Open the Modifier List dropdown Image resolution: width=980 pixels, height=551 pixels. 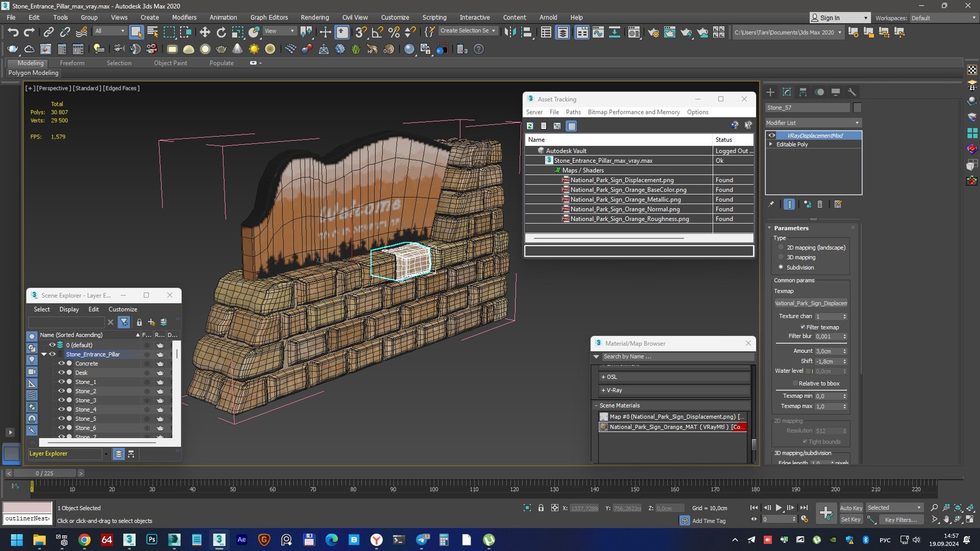[813, 123]
